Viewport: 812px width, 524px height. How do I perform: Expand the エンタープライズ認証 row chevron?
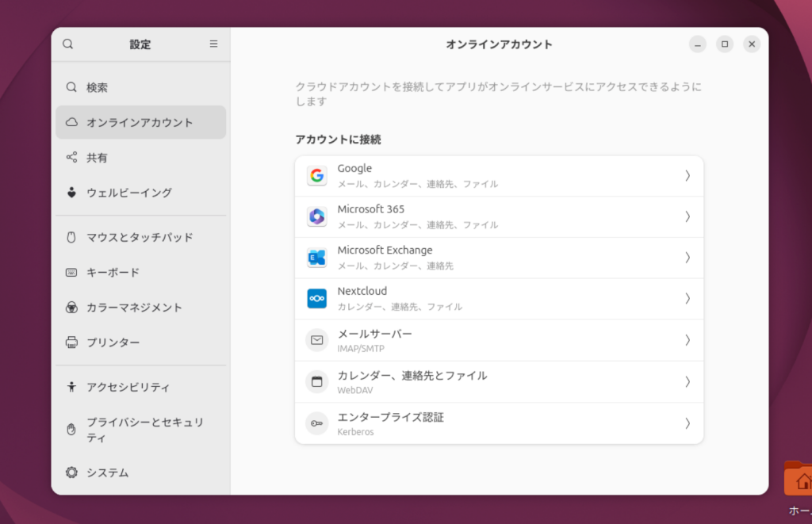point(688,423)
